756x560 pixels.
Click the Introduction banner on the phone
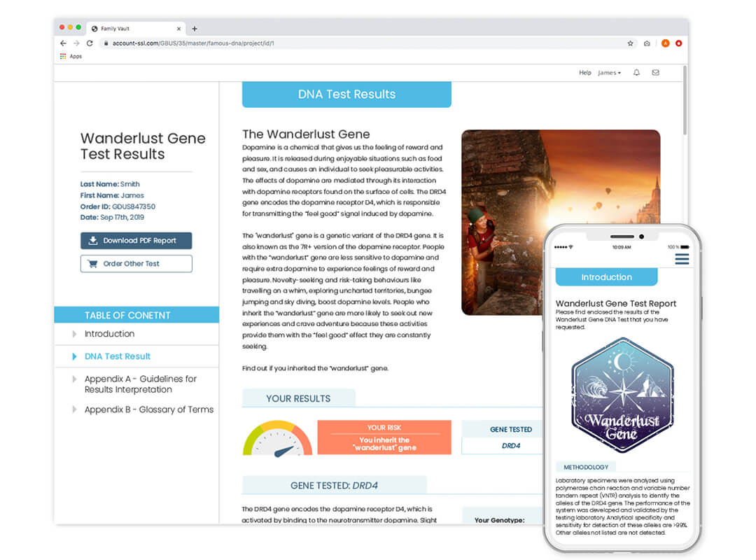click(x=606, y=277)
